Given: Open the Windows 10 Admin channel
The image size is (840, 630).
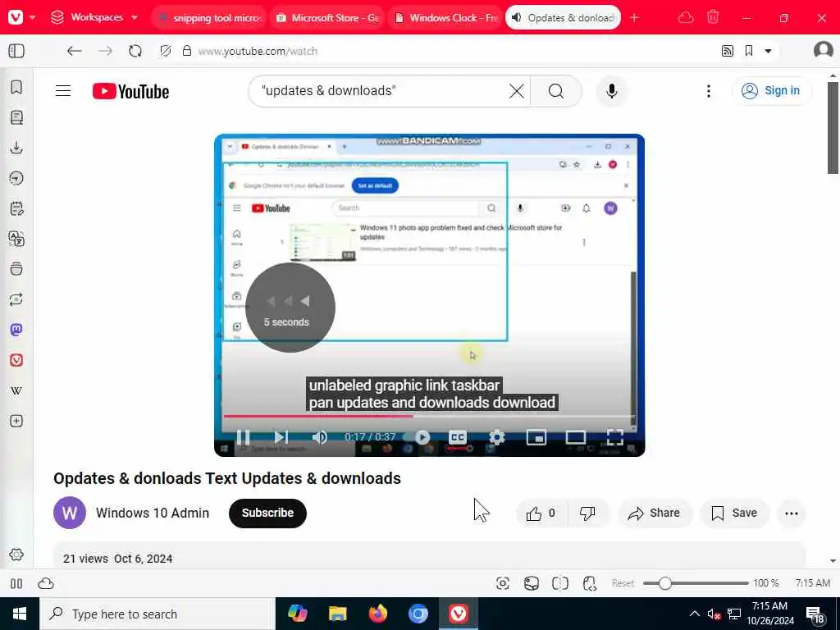Looking at the screenshot, I should pos(153,513).
